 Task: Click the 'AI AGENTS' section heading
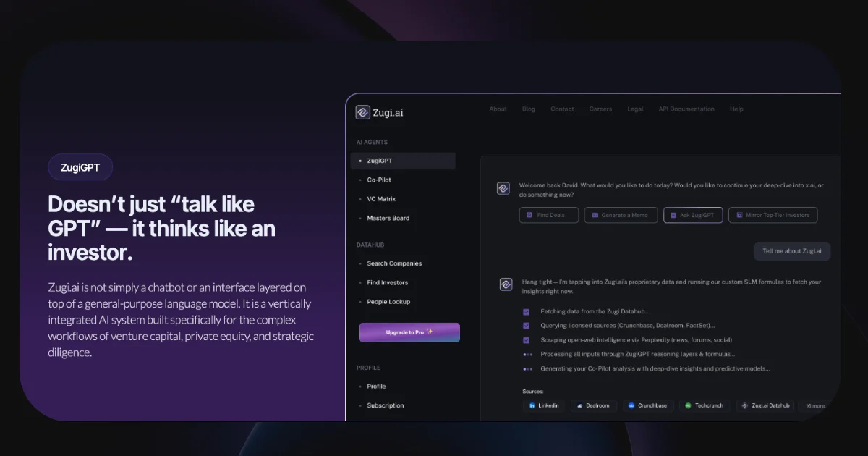[372, 143]
